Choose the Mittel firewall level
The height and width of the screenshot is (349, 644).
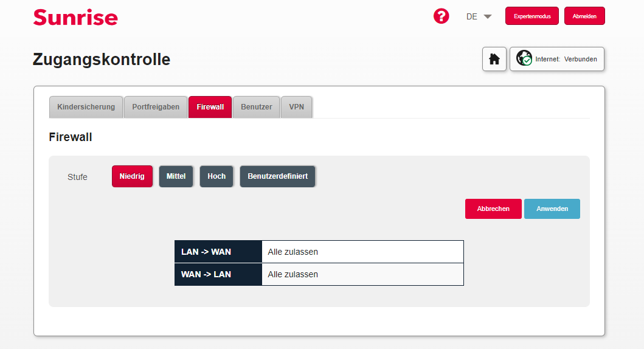(176, 176)
